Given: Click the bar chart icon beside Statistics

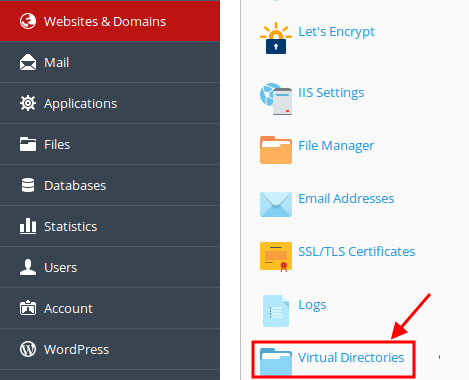Looking at the screenshot, I should tap(28, 226).
